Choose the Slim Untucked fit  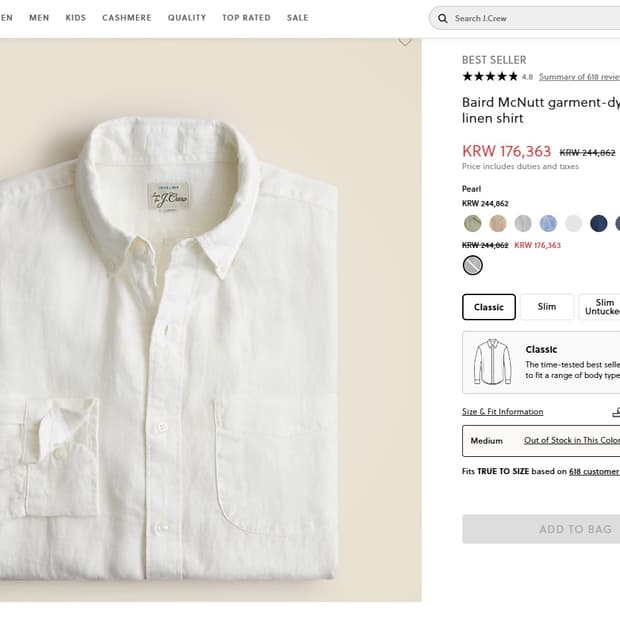point(600,307)
